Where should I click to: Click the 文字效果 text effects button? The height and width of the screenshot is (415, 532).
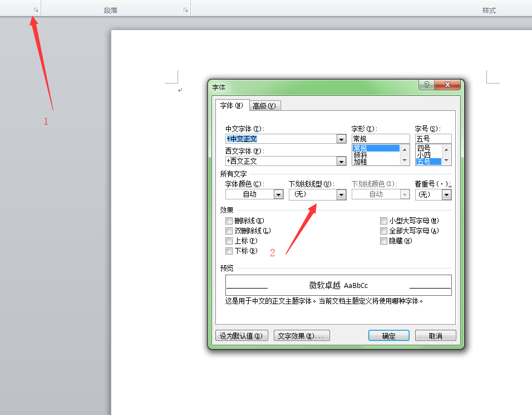pyautogui.click(x=301, y=335)
